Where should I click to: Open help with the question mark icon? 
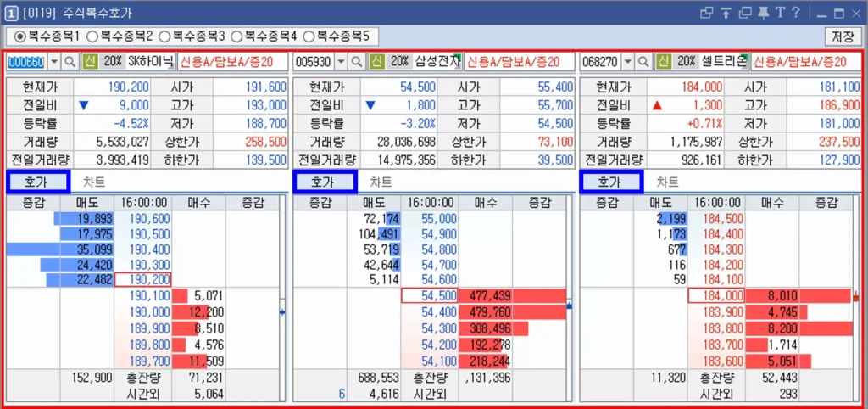[795, 12]
